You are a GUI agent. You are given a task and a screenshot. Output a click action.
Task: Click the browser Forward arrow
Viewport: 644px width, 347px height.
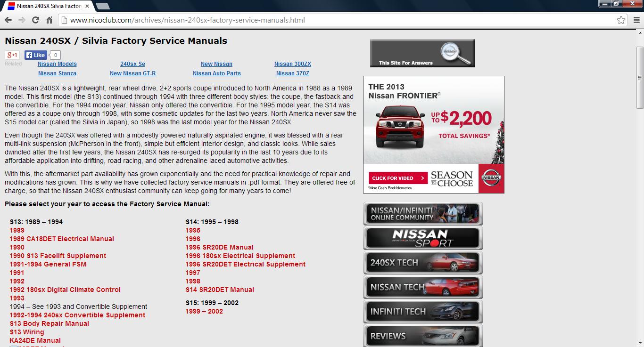tap(22, 20)
